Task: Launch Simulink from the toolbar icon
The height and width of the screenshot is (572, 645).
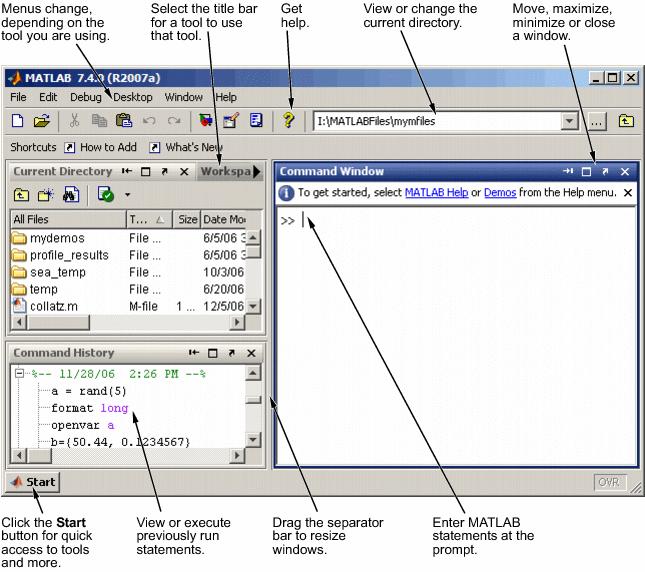Action: 206,121
